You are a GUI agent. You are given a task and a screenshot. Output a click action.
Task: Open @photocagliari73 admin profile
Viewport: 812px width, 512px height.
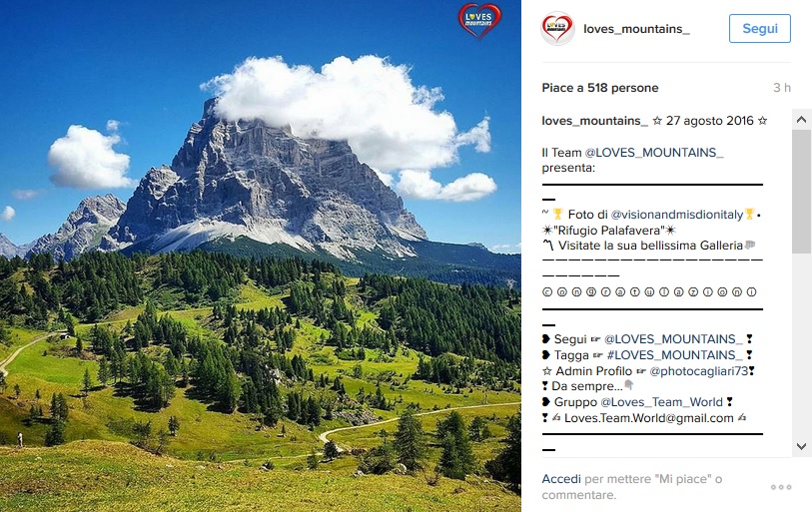pyautogui.click(x=699, y=371)
